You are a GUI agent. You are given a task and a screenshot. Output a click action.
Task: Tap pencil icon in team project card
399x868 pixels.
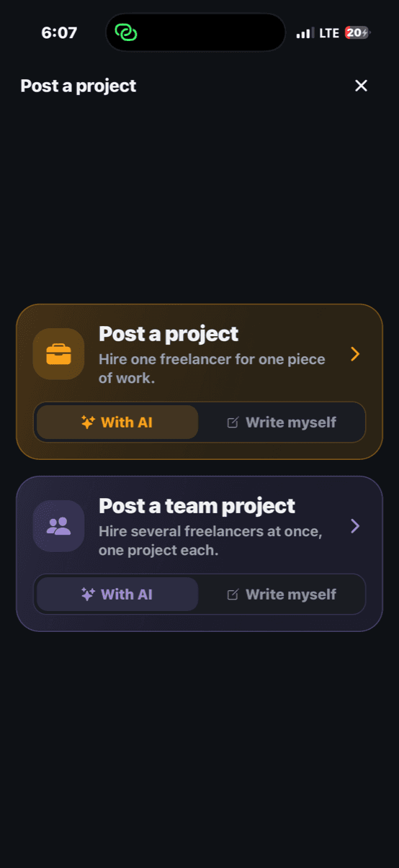pos(233,595)
